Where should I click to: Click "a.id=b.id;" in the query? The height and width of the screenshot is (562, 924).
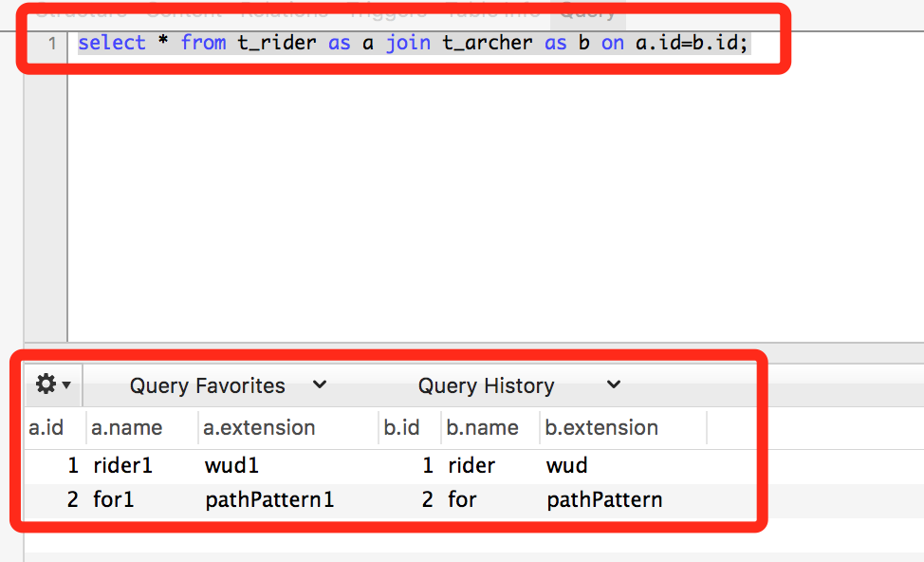(x=692, y=43)
